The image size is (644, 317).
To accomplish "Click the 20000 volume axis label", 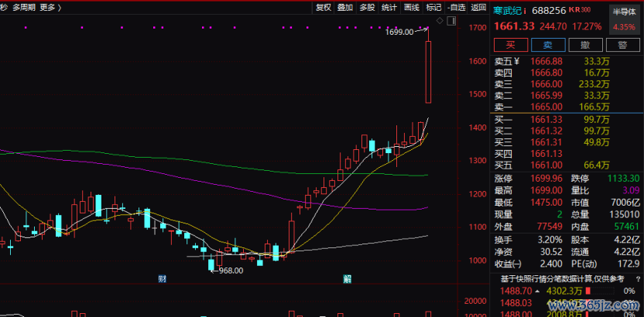I will [x=474, y=302].
